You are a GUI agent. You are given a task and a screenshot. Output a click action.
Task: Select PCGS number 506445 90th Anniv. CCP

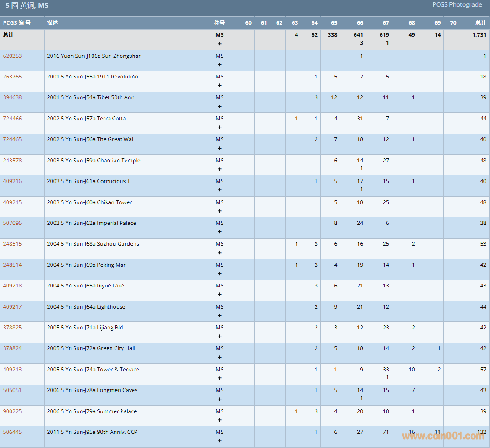pyautogui.click(x=12, y=432)
